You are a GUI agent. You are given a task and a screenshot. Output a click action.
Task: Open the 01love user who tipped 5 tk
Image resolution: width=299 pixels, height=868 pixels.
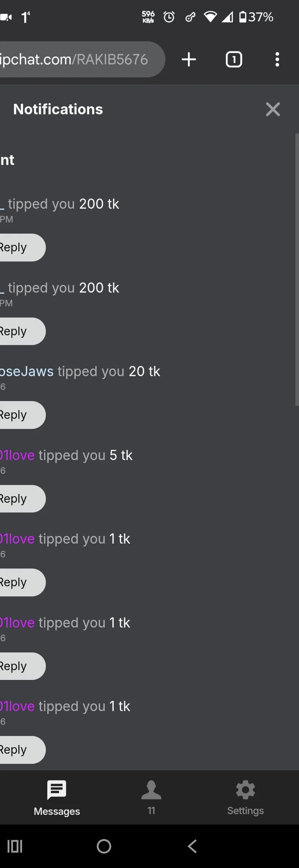point(17,455)
